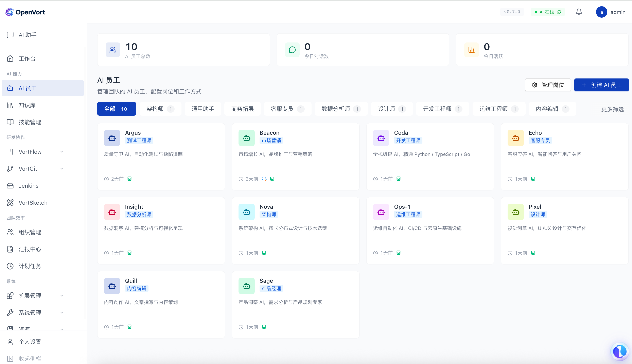Refresh AI online status icon
Image resolution: width=632 pixels, height=364 pixels.
click(x=559, y=12)
